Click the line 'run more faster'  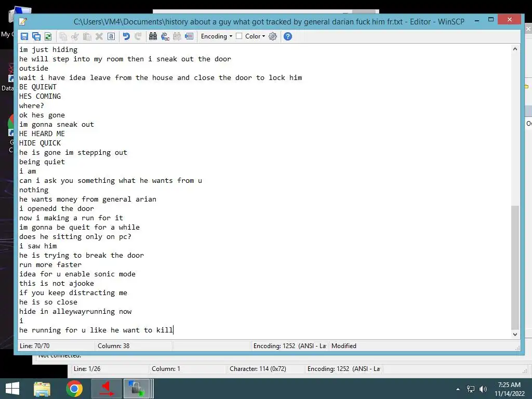point(50,264)
